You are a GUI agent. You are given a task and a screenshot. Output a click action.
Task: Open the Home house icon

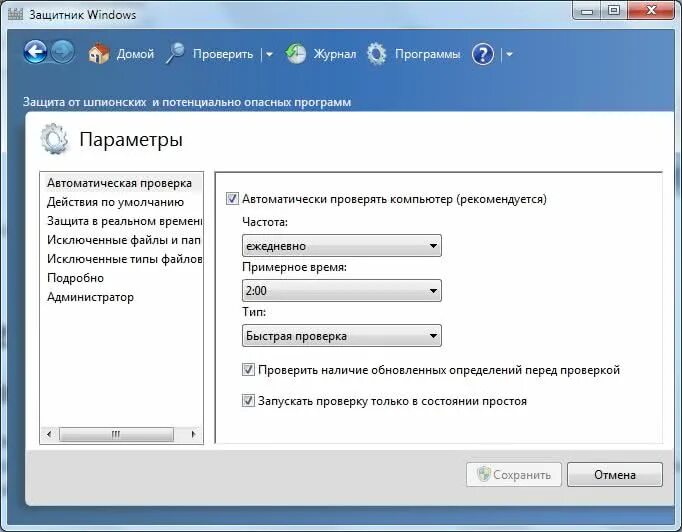[x=98, y=54]
